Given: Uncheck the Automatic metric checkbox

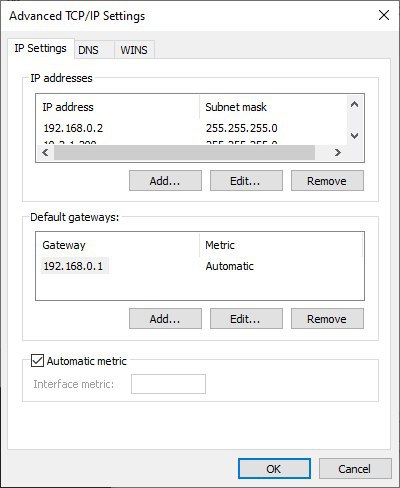Looking at the screenshot, I should [x=37, y=361].
